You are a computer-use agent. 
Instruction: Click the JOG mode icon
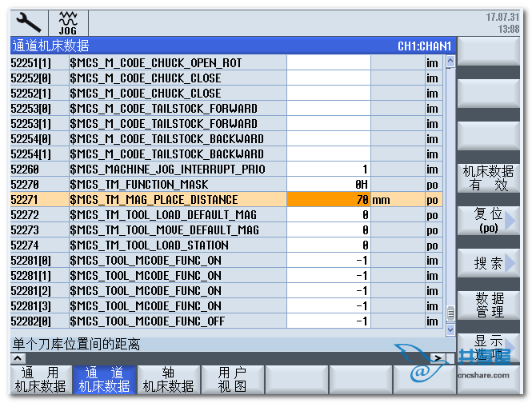click(68, 22)
